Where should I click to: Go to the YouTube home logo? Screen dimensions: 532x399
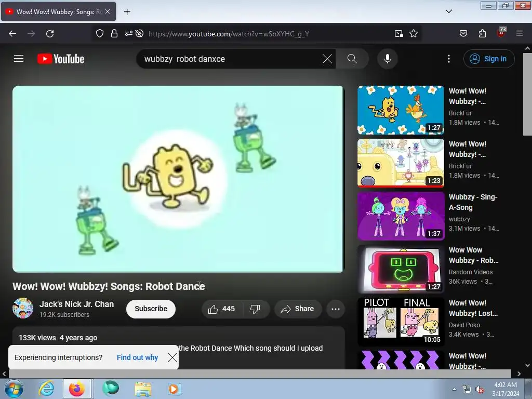tap(61, 59)
